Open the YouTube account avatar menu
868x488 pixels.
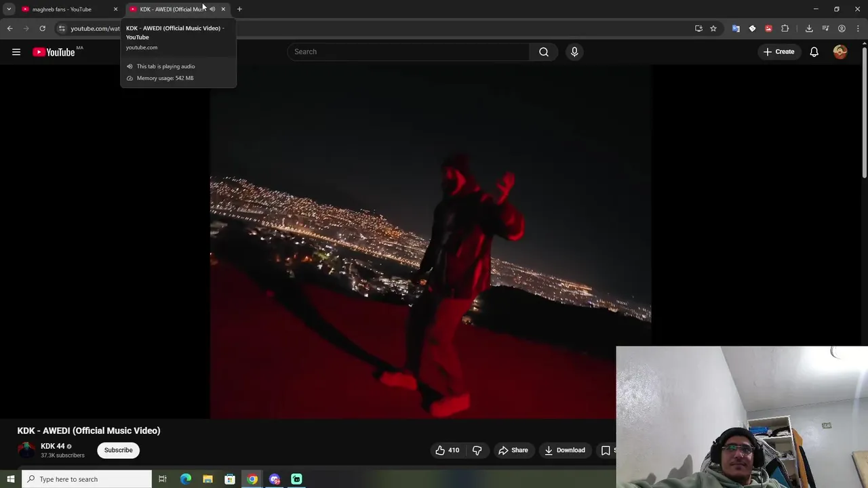pos(840,52)
